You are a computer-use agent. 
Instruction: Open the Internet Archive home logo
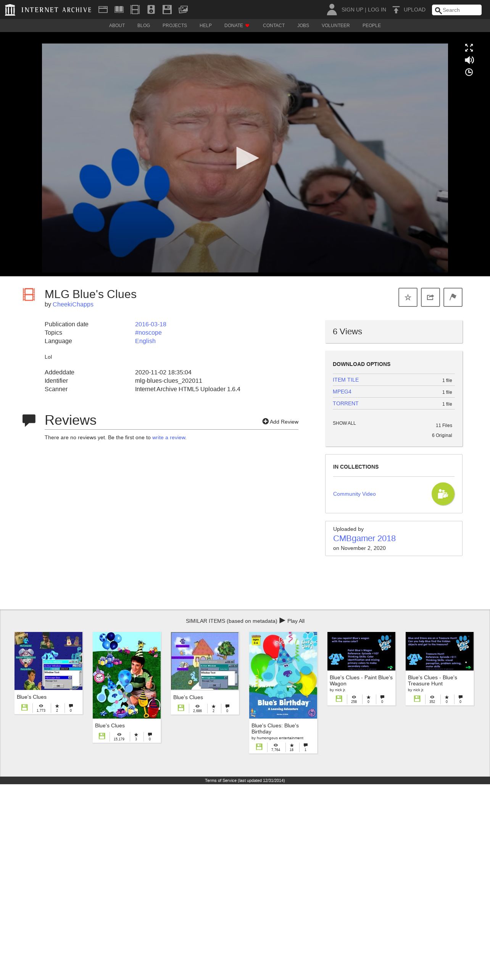pos(48,10)
